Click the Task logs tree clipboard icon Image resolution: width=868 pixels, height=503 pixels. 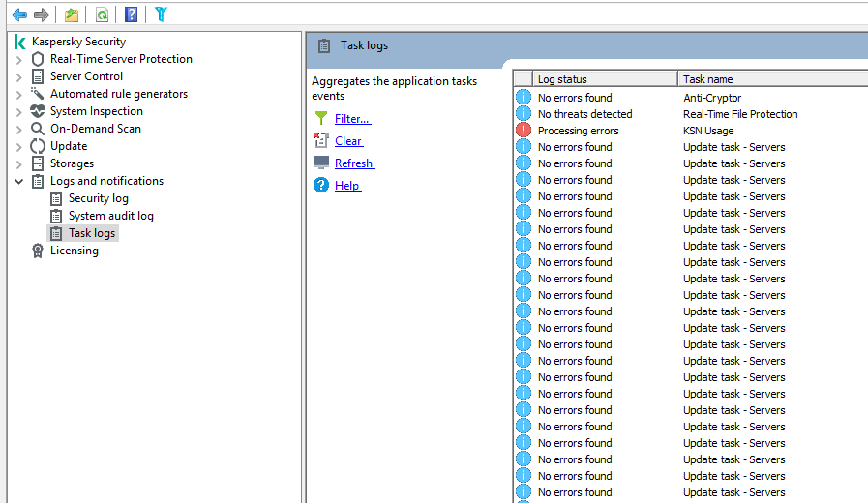tap(56, 233)
